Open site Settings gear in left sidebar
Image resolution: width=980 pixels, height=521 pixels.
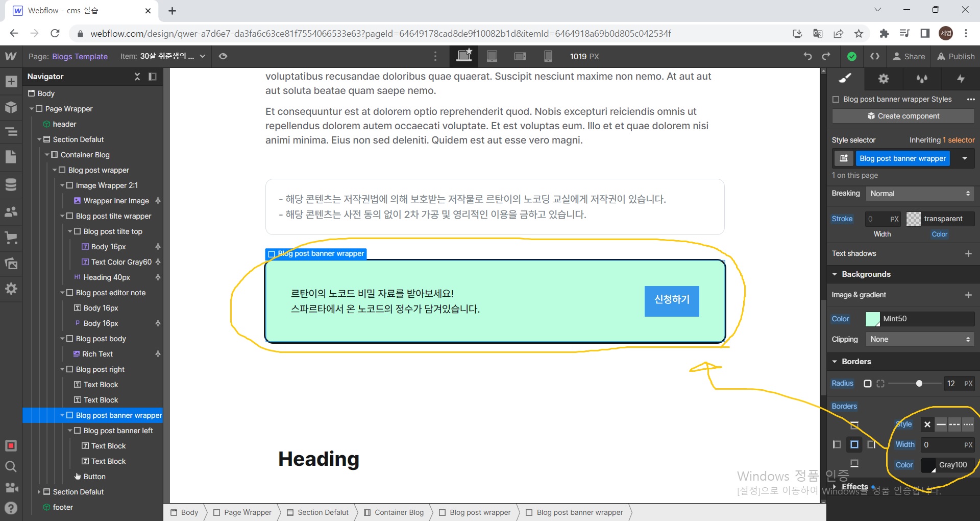tap(11, 289)
